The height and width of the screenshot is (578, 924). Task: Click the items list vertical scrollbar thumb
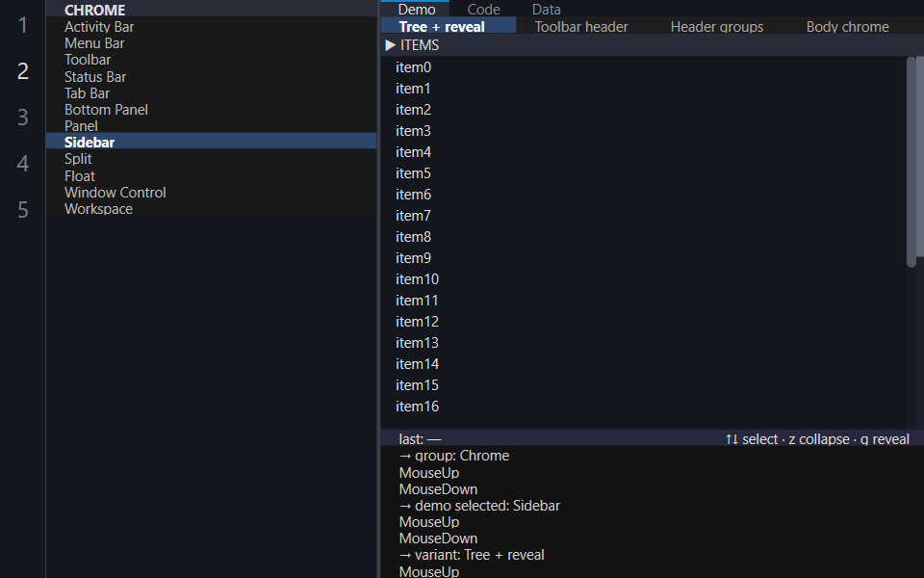(x=911, y=162)
